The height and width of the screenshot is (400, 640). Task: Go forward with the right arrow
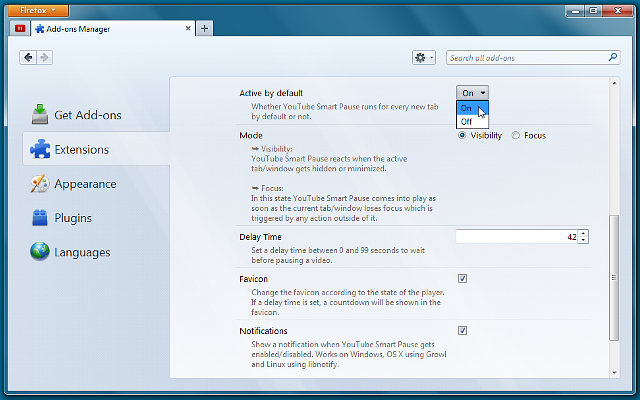tap(44, 58)
